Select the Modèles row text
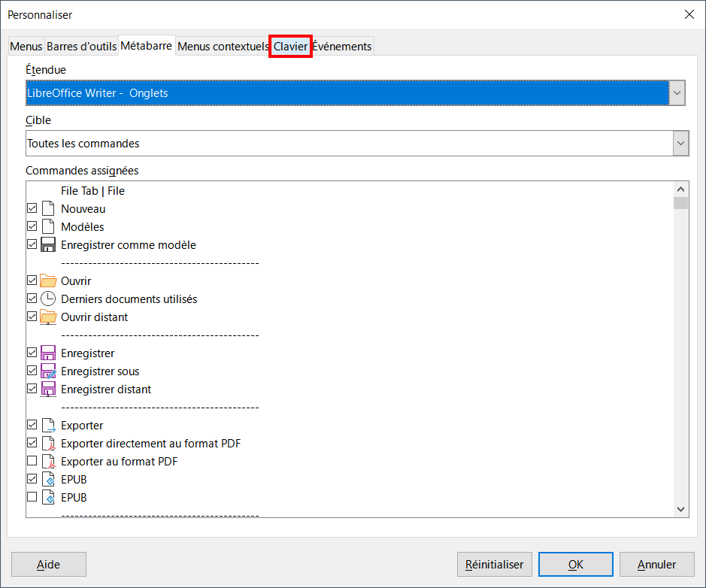706x588 pixels. pos(83,227)
